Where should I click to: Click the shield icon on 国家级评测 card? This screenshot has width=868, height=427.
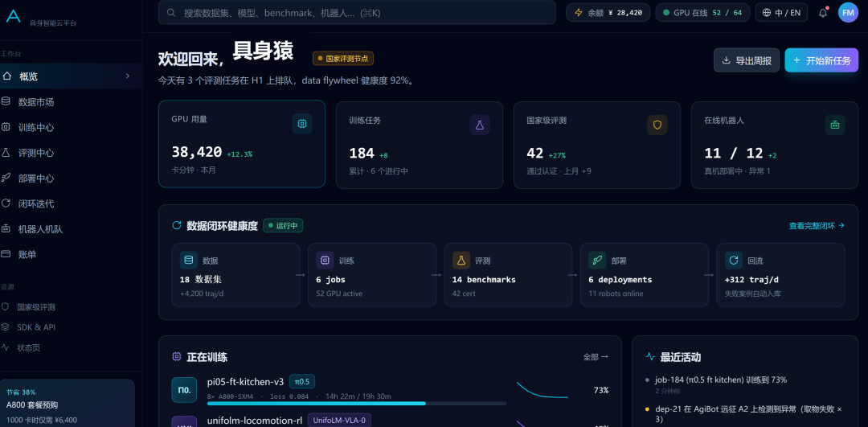(x=657, y=125)
